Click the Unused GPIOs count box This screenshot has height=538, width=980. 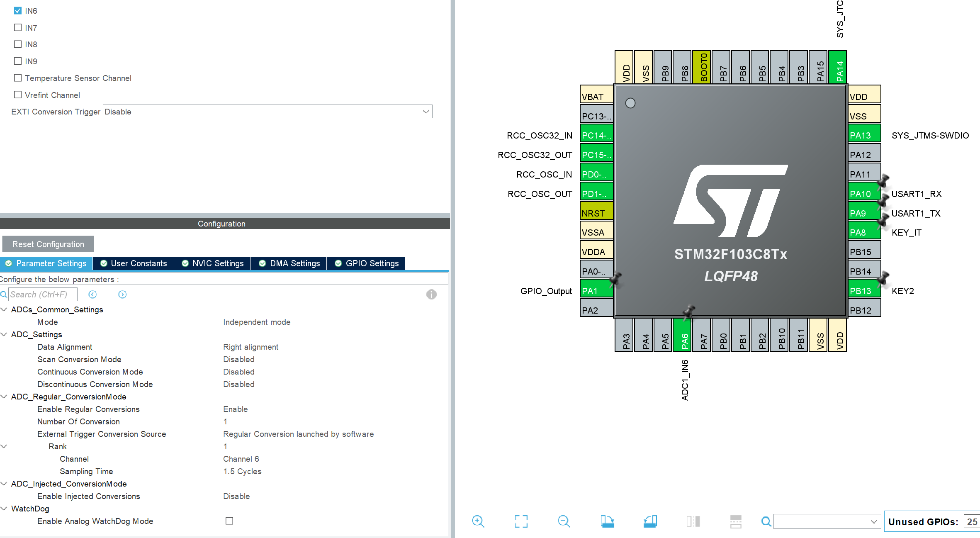(972, 522)
